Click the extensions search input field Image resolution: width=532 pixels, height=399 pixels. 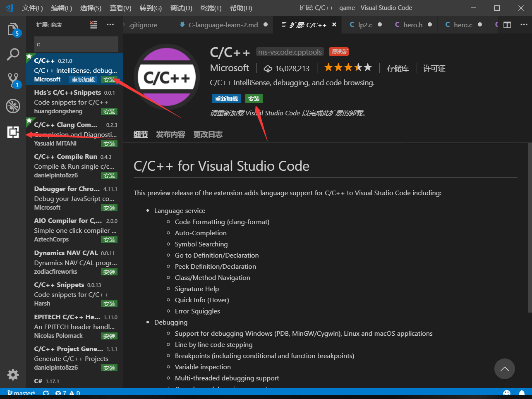pos(76,44)
